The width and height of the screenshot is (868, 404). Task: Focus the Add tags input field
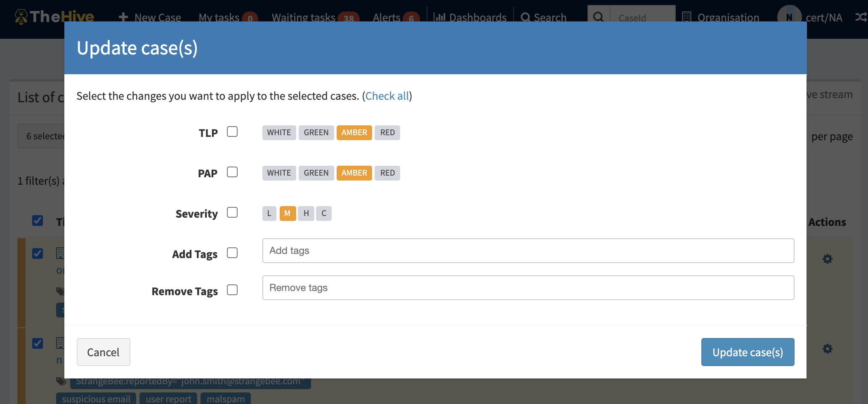coord(528,251)
